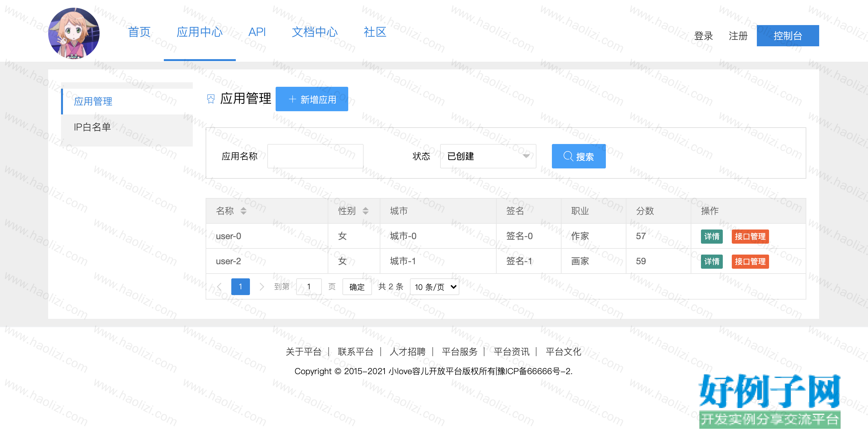Viewport: 868px width, 432px height.
Task: Click the star icon beside 应用管理 heading
Action: tap(211, 99)
